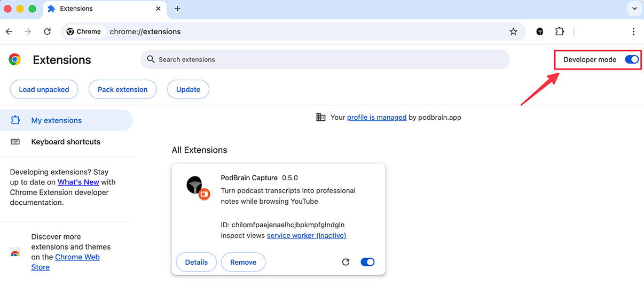Viewport: 644px width, 293px height.
Task: Inspect the service worker link
Action: pyautogui.click(x=306, y=236)
